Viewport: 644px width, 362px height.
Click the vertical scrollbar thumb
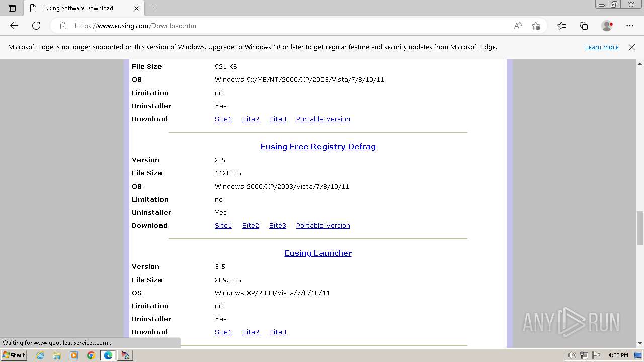pos(640,228)
